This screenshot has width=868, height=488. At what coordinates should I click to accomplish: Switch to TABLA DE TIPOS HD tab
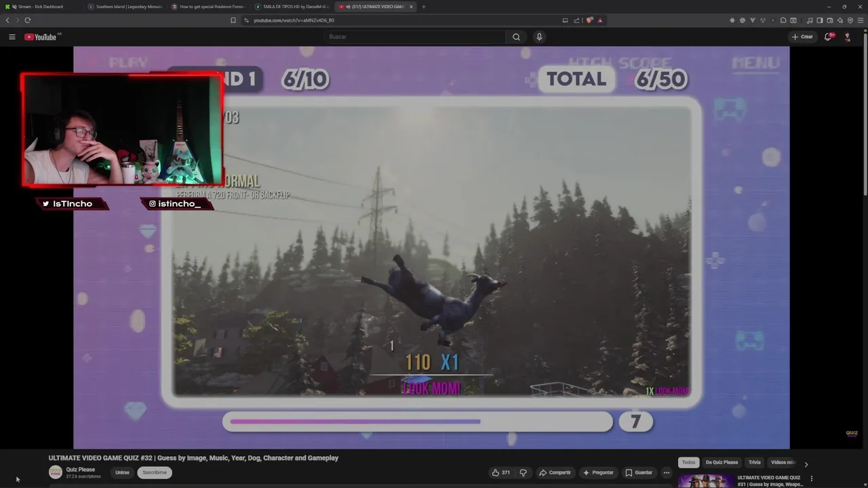click(292, 6)
